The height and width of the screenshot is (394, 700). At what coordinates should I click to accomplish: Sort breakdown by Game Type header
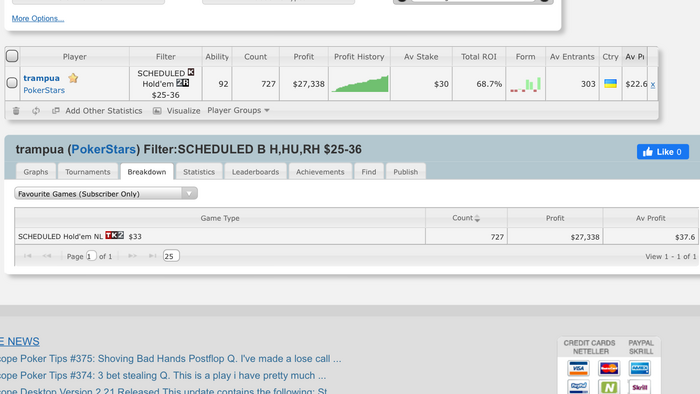click(x=220, y=218)
